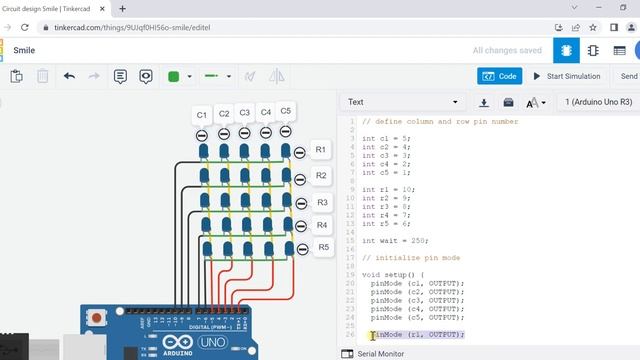640x360 pixels.
Task: Switch to circuit view icon
Action: point(566,51)
